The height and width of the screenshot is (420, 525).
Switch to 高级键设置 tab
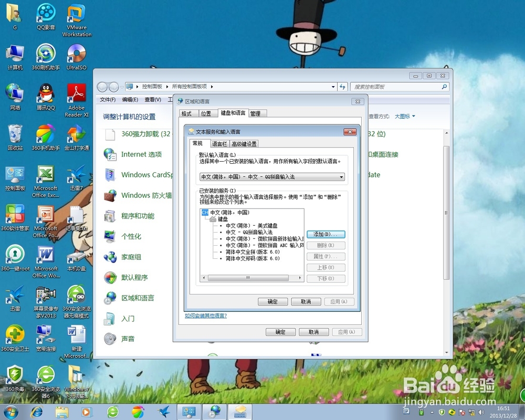tap(244, 144)
